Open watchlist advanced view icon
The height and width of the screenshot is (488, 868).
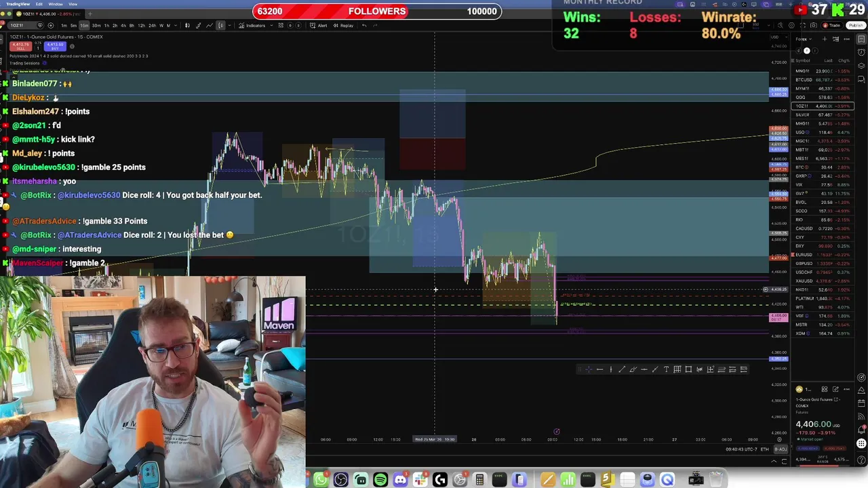835,39
